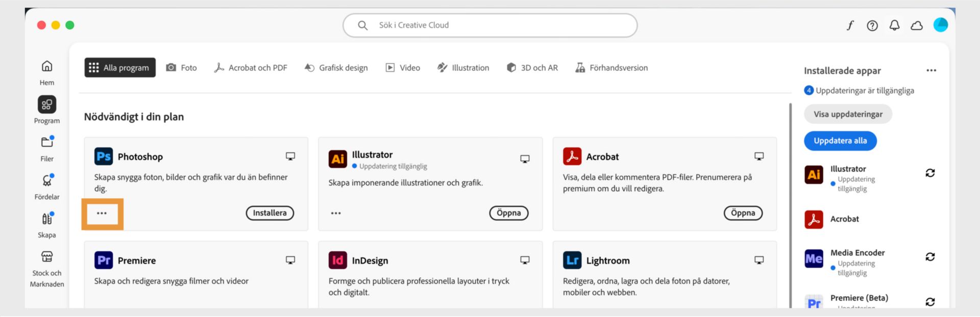
Task: Switch to 3D och AR tab
Action: [x=532, y=68]
